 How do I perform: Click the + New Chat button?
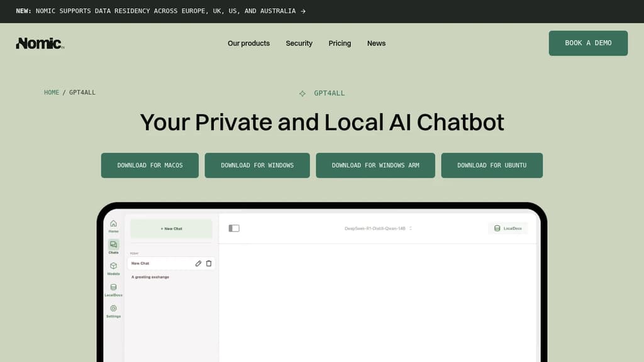click(x=171, y=229)
